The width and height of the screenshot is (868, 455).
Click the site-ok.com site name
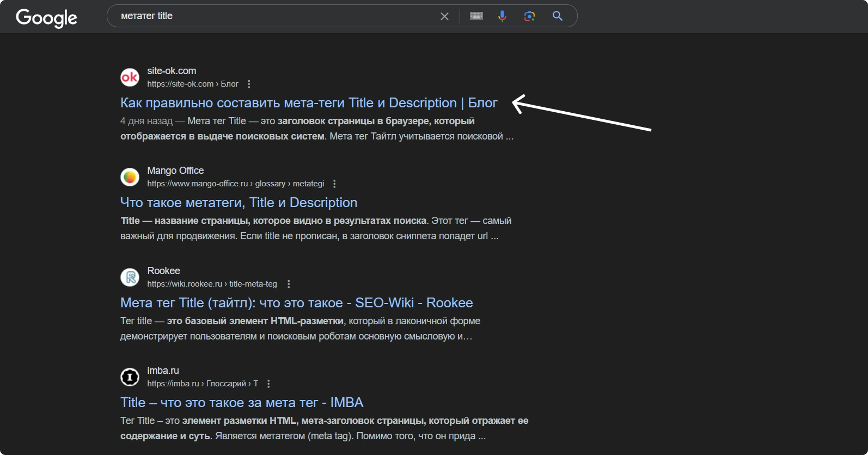point(172,71)
